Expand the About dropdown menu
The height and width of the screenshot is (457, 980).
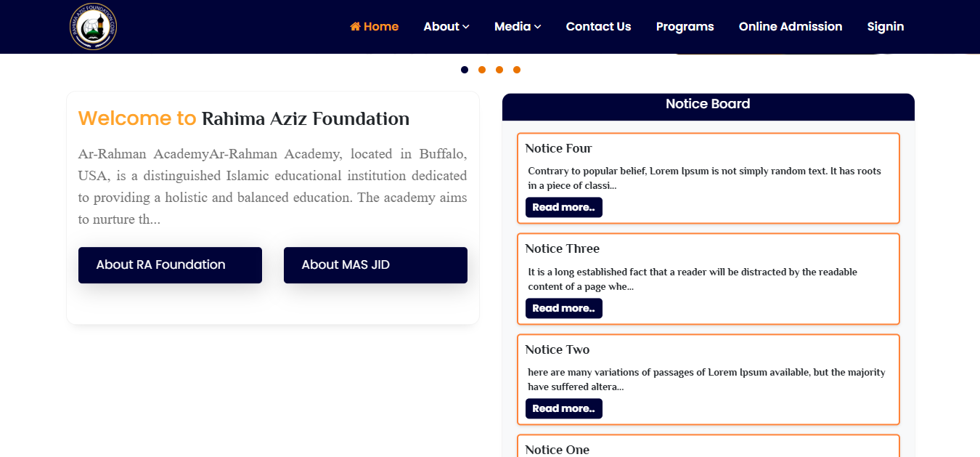pos(446,26)
